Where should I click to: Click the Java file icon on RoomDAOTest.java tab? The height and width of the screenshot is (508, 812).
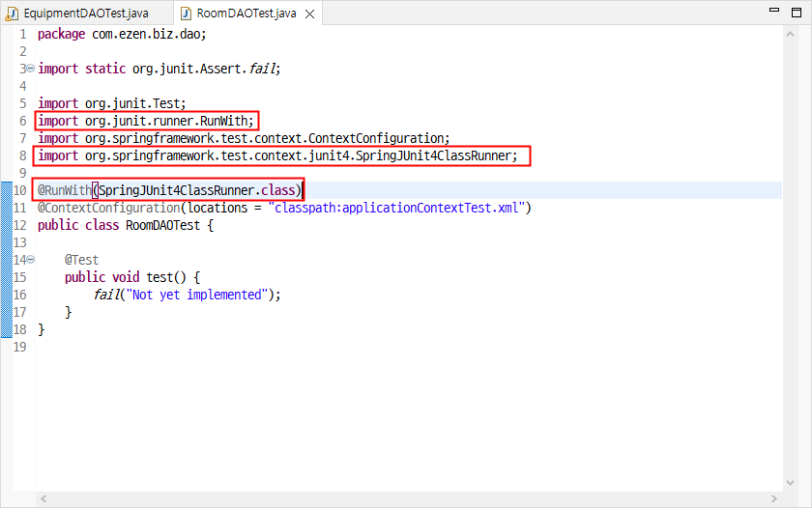[x=186, y=14]
